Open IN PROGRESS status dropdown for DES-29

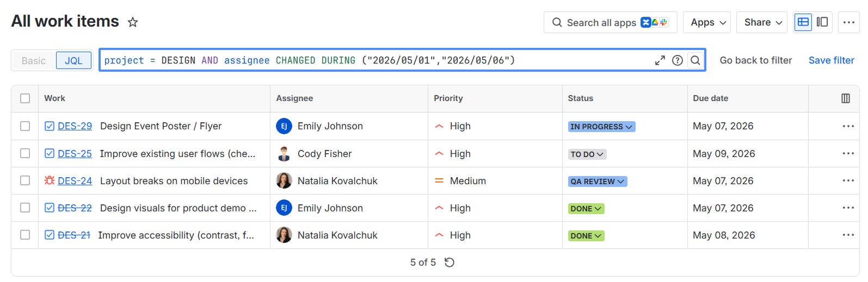(601, 127)
